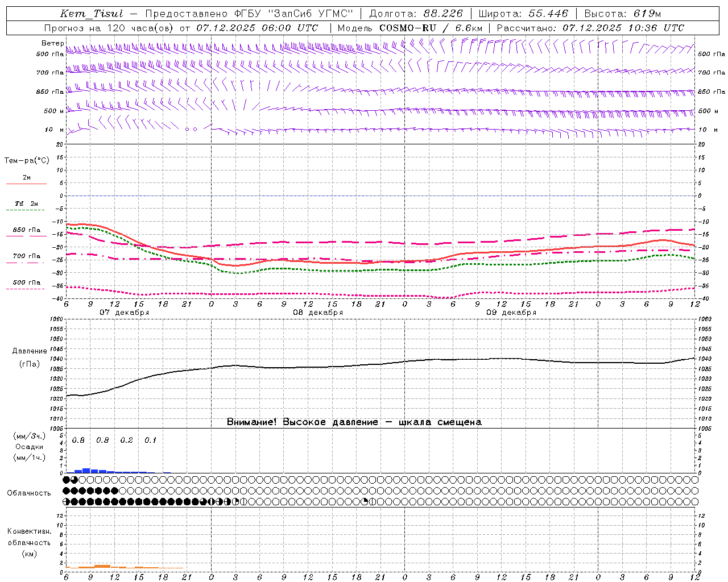Click the 'Конвективн.' convective cloud label

point(29,531)
